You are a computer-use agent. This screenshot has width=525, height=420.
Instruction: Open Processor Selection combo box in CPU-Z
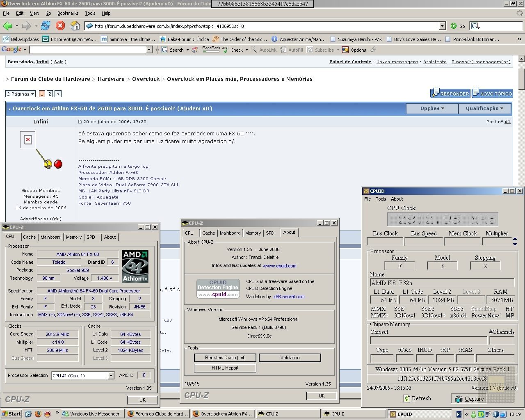pos(83,376)
